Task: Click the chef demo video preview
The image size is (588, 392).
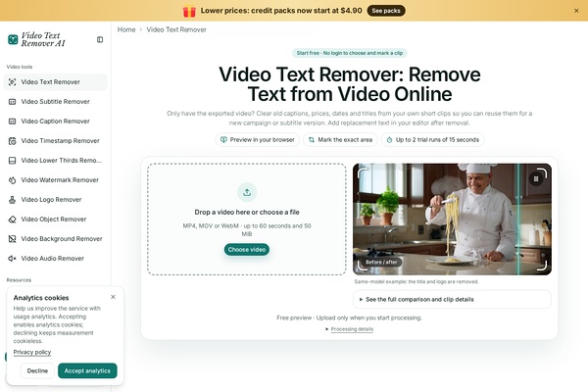Action: [x=452, y=220]
